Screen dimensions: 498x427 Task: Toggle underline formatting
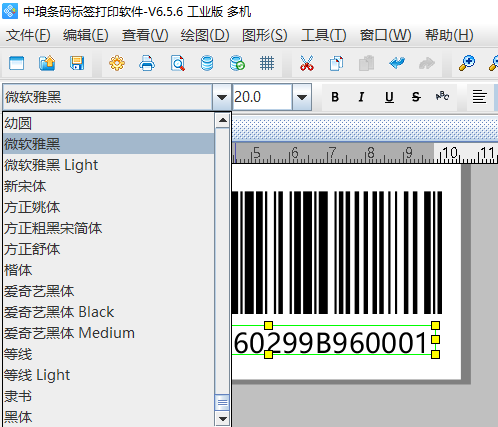tap(389, 97)
